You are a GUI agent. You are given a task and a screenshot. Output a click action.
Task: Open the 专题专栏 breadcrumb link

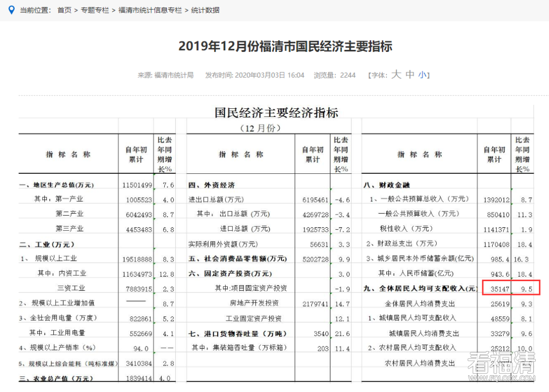pos(95,10)
